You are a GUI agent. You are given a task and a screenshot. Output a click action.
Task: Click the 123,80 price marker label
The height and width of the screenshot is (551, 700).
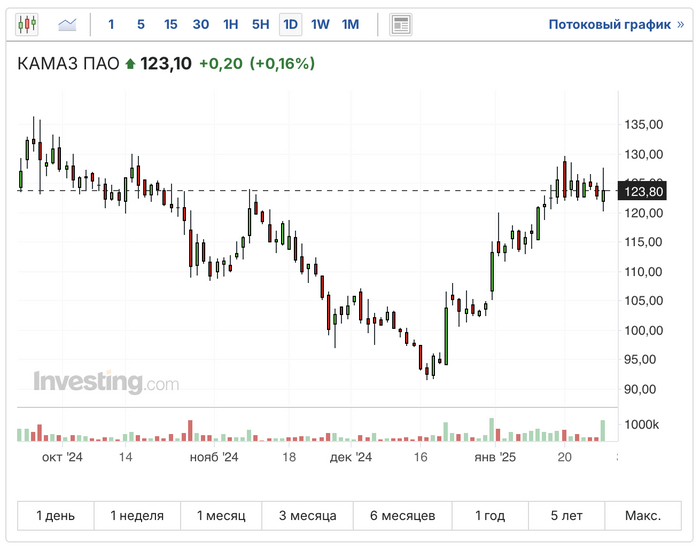pos(642,191)
